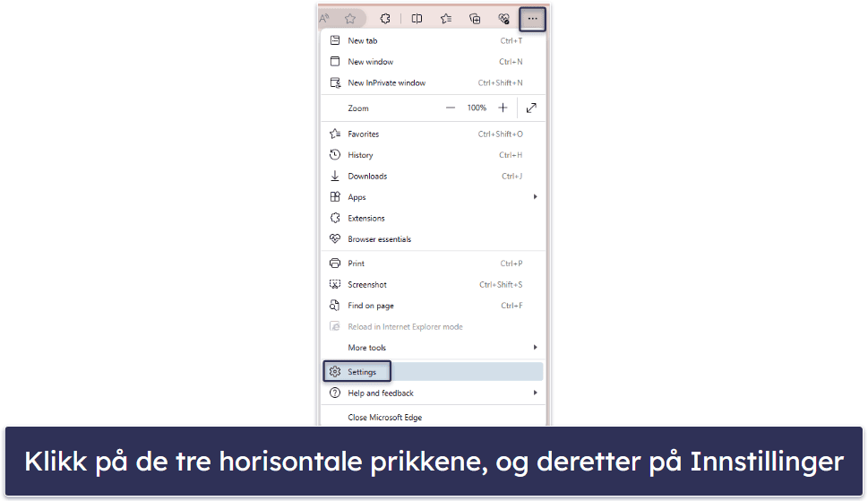The width and height of the screenshot is (868, 501).
Task: Select Screenshot menu item
Action: click(433, 284)
